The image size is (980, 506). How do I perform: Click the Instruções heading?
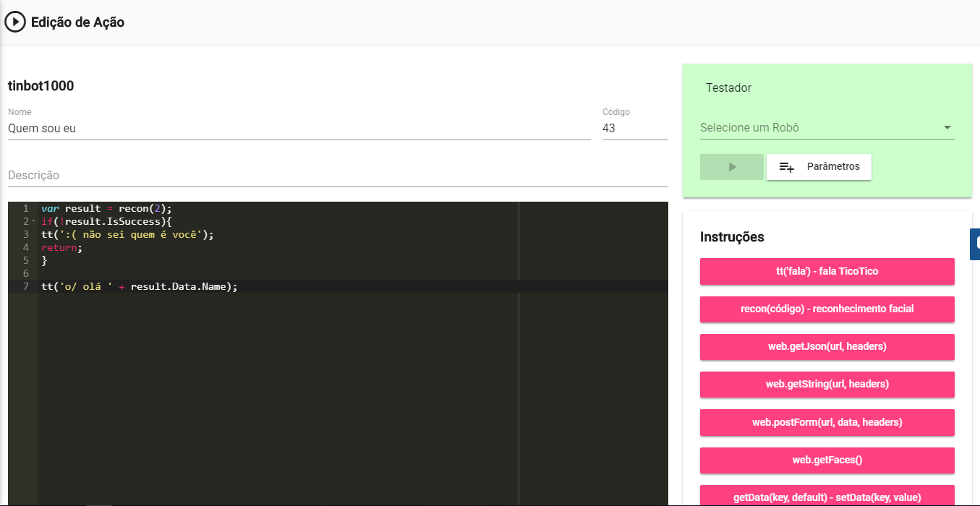pos(732,237)
